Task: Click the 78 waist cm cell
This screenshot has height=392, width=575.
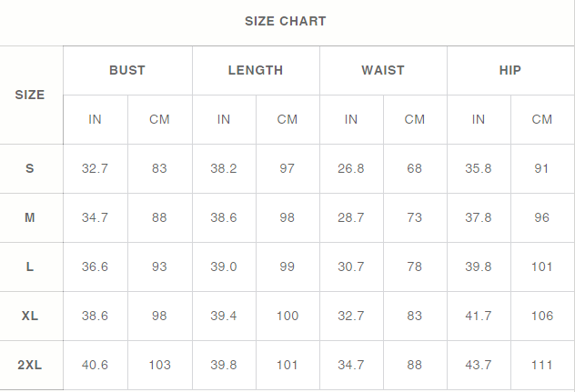Action: click(x=414, y=266)
